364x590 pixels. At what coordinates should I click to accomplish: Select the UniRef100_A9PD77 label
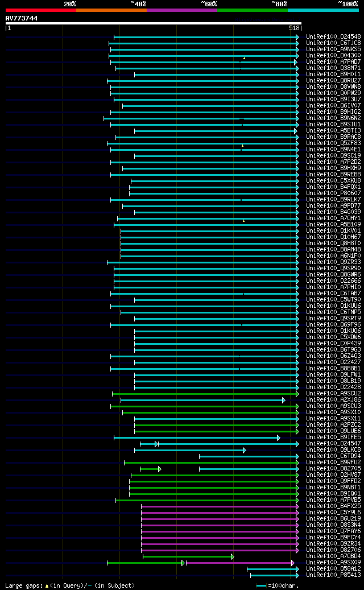pos(333,206)
